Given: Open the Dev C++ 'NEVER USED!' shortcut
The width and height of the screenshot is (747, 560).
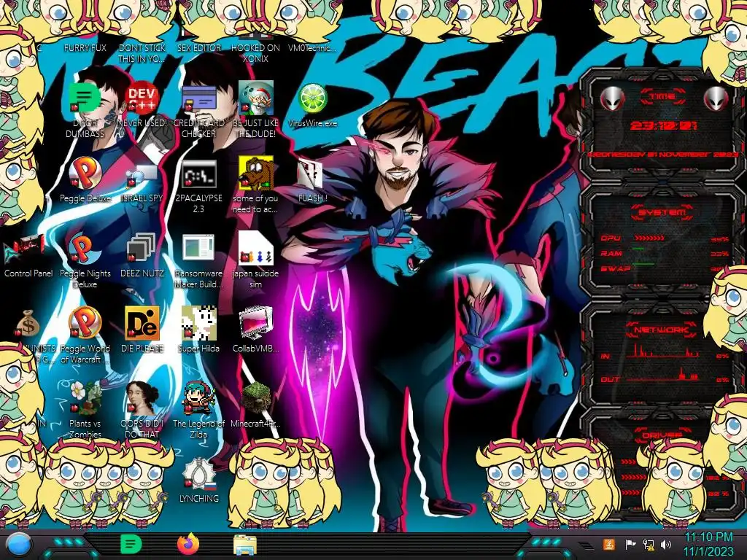Looking at the screenshot, I should tap(142, 99).
